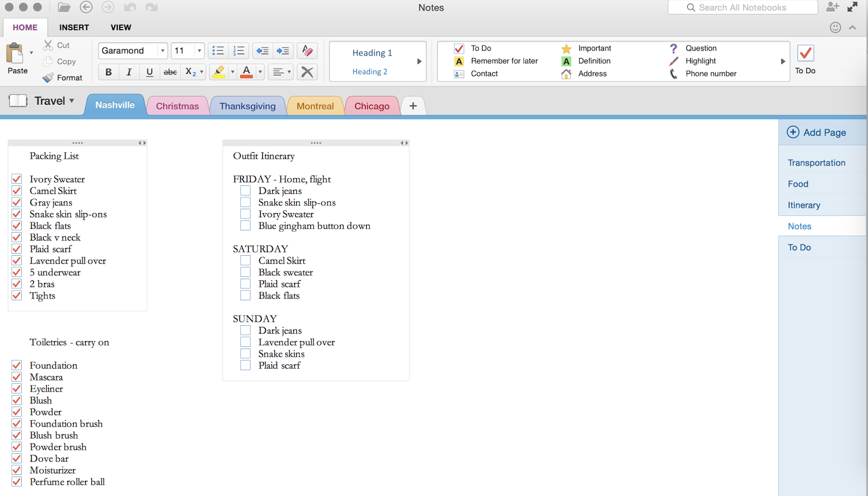Go back with the left arrow icon
This screenshot has height=496, width=868.
[86, 7]
